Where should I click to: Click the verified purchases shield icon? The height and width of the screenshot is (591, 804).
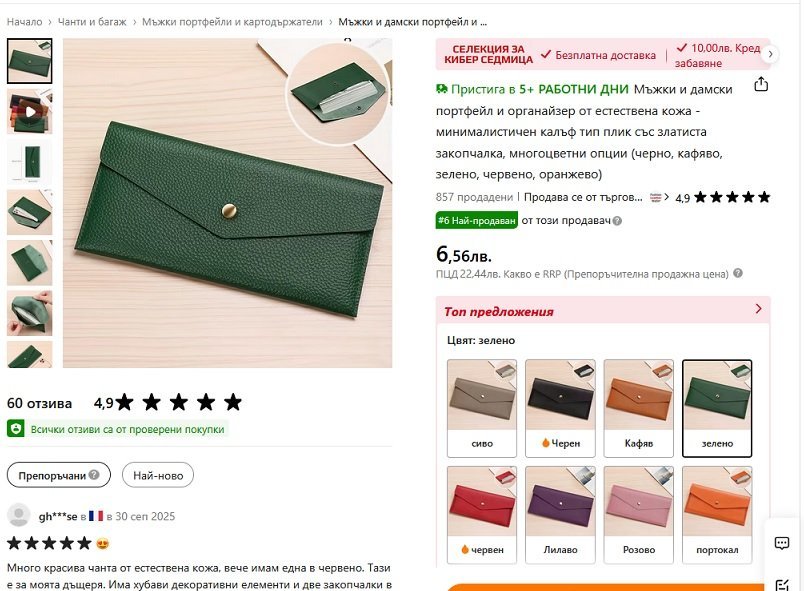coord(16,429)
